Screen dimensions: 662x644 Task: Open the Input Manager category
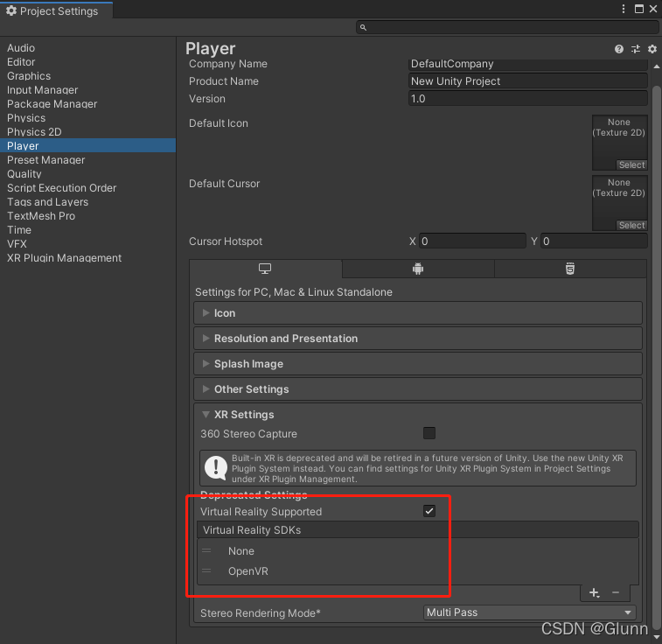click(x=87, y=89)
